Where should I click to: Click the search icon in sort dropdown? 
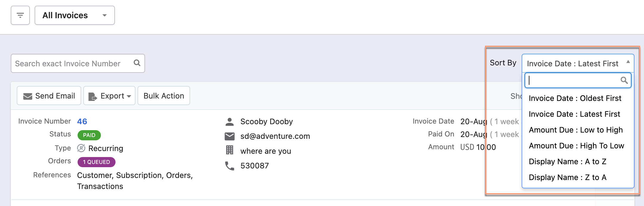click(x=624, y=80)
